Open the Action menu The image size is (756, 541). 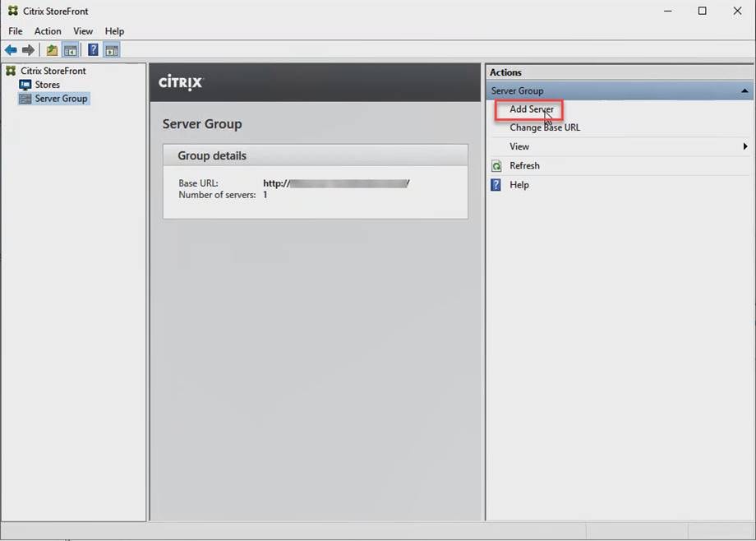pos(48,31)
